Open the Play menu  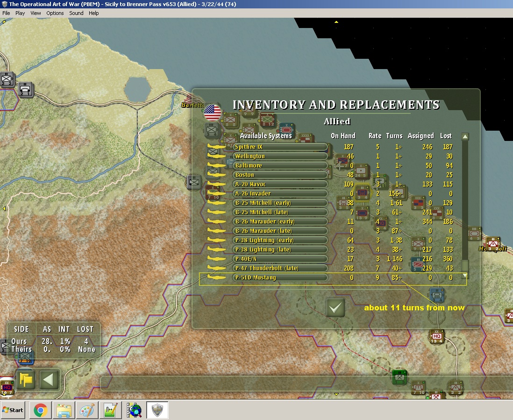(x=20, y=13)
